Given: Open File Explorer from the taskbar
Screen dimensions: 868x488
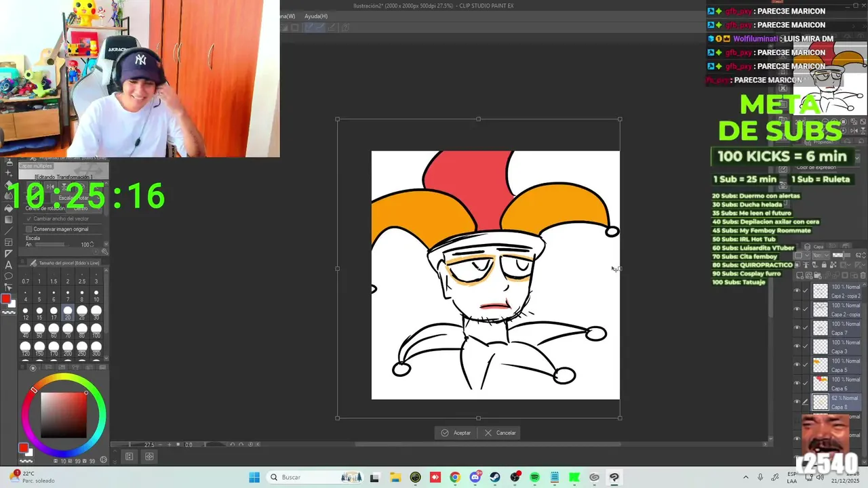Looking at the screenshot, I should click(x=395, y=477).
